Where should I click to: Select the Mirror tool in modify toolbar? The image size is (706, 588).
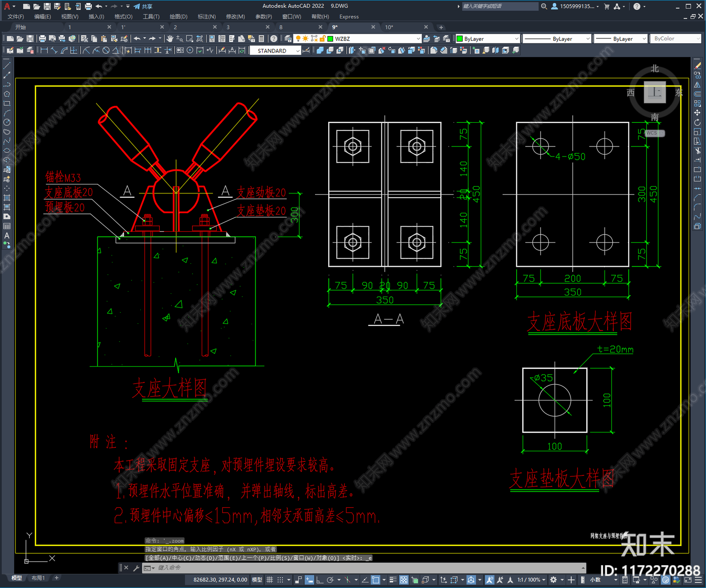pyautogui.click(x=697, y=85)
